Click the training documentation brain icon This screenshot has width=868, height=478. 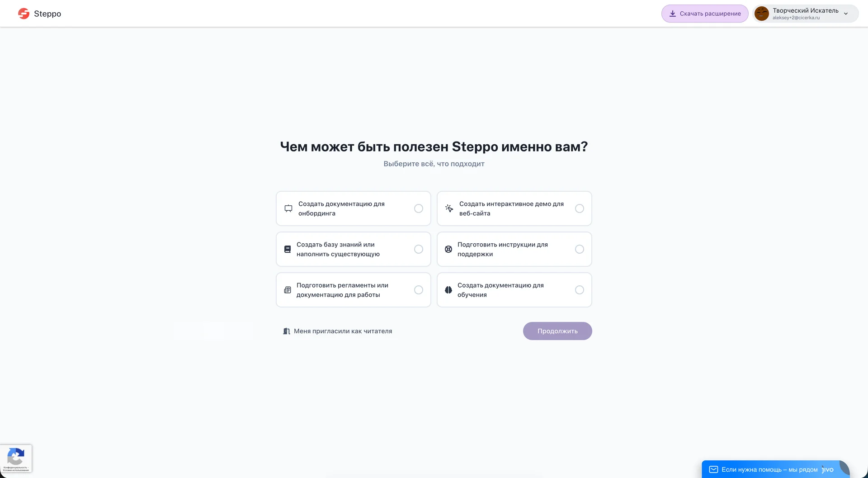[x=448, y=290]
